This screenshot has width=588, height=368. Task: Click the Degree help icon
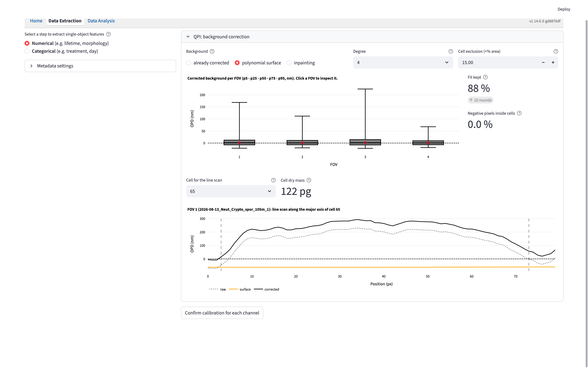click(450, 51)
